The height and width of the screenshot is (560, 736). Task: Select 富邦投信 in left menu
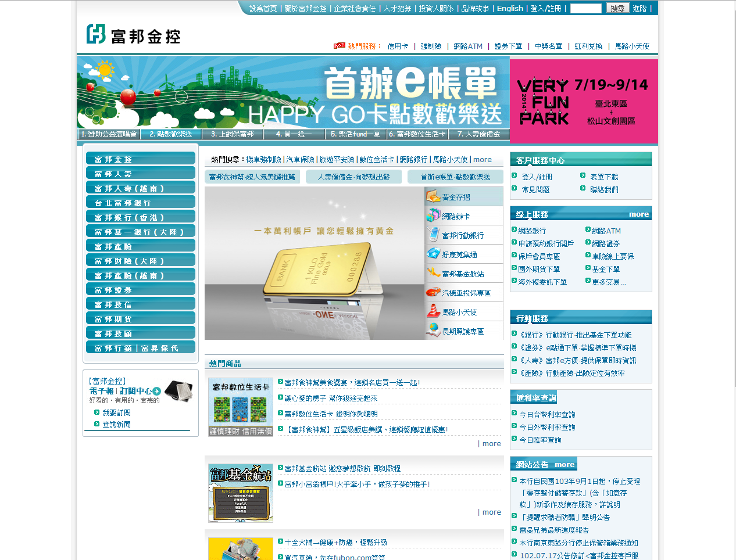point(141,304)
